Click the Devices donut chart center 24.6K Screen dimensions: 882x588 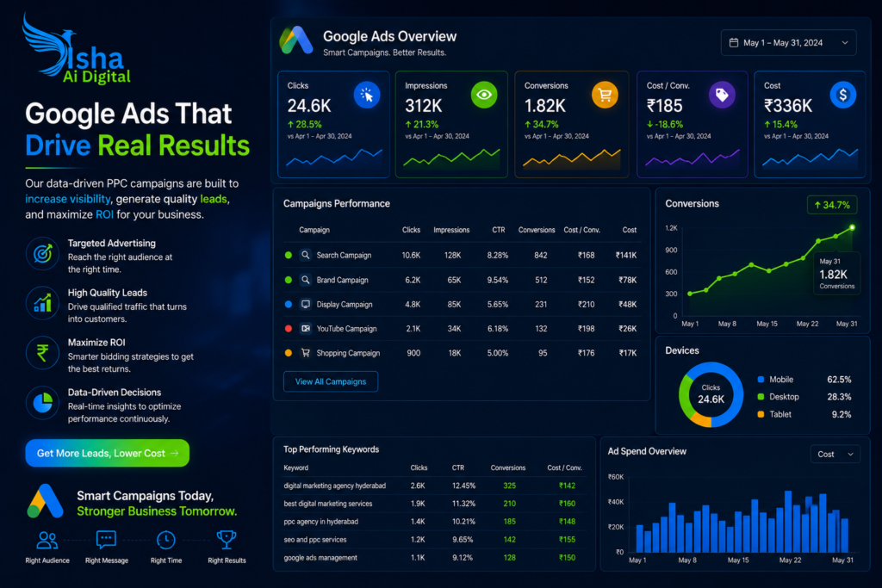711,394
